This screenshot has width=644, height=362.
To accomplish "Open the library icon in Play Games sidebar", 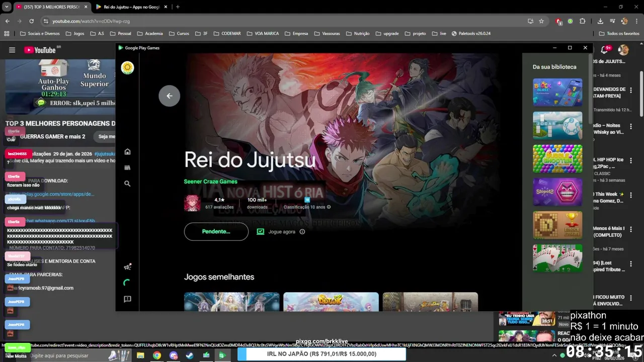I will (127, 167).
